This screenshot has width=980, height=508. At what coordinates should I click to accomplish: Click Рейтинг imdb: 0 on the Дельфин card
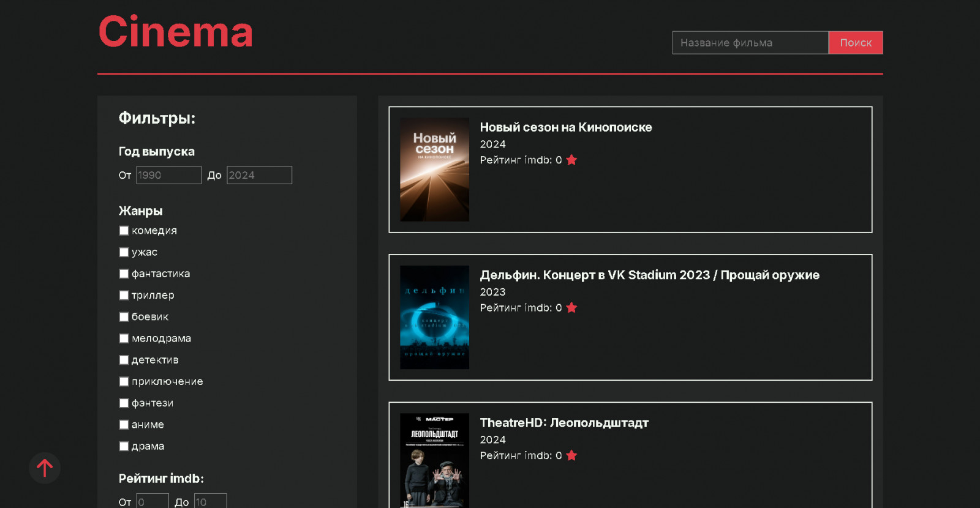tap(521, 308)
